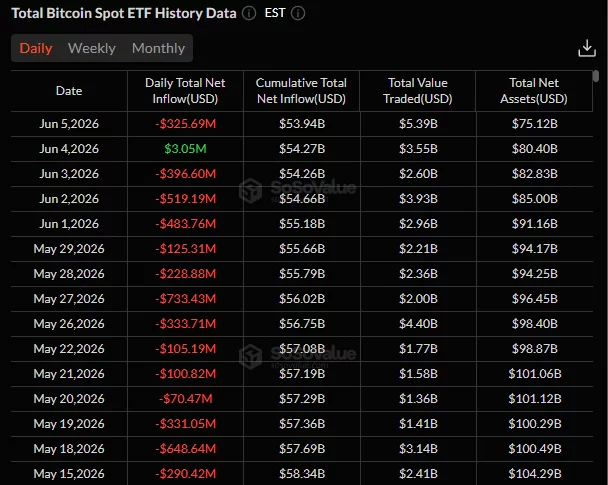Select the -$325.69M inflow value
Screen dimensions: 608x485
tap(186, 124)
